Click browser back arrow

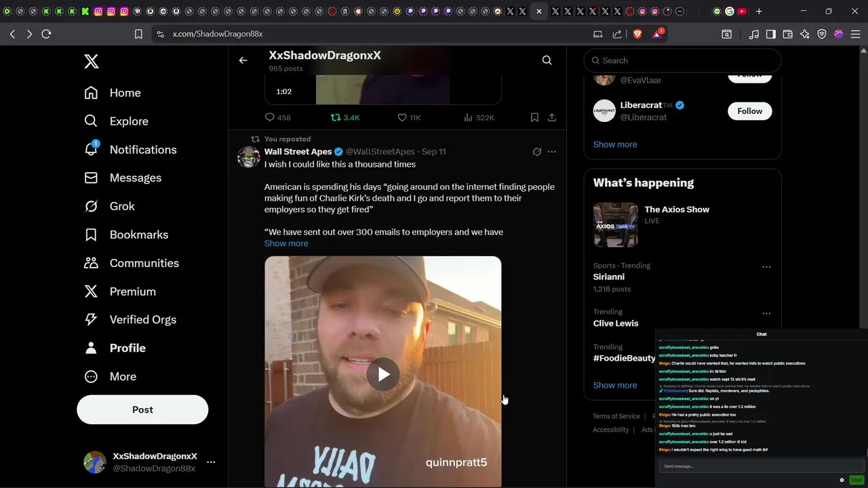pos(12,34)
